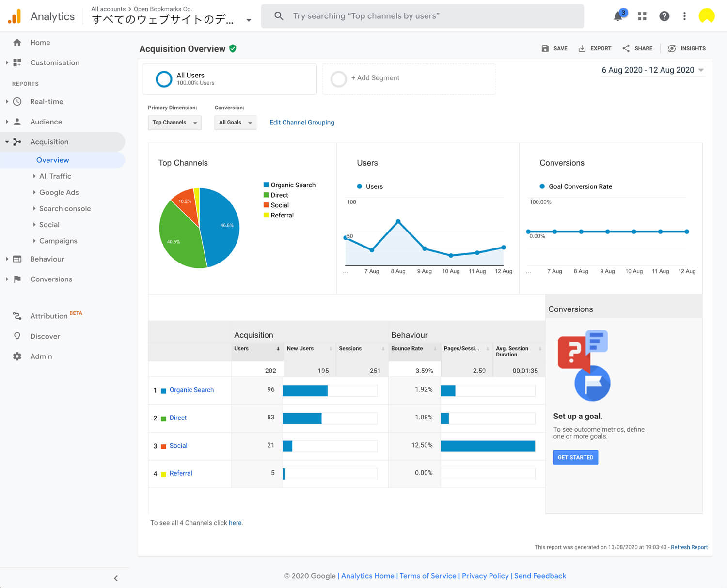Click the Home house icon
Screen dimensions: 727x588
pos(17,43)
